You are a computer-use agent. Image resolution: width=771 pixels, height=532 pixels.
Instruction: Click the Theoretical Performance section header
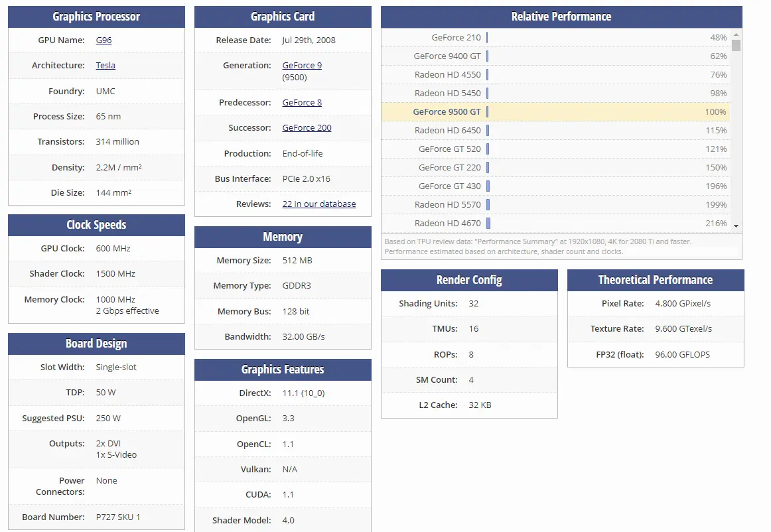(656, 280)
